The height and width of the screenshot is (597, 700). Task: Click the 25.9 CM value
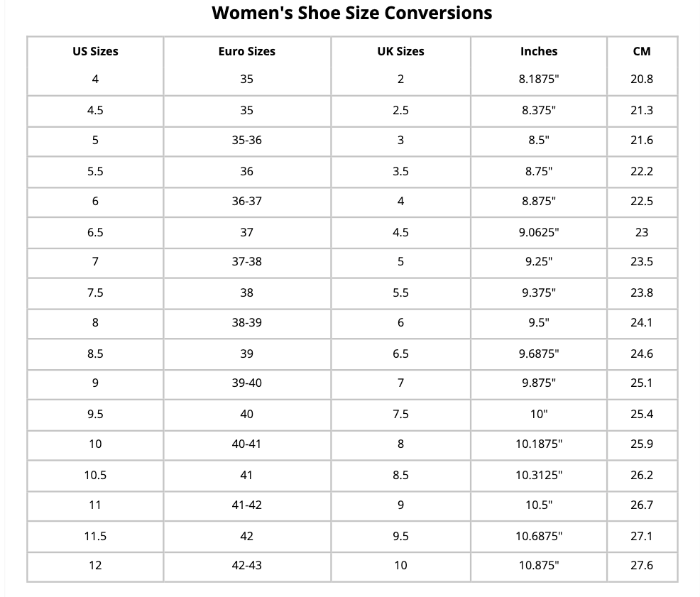click(641, 444)
